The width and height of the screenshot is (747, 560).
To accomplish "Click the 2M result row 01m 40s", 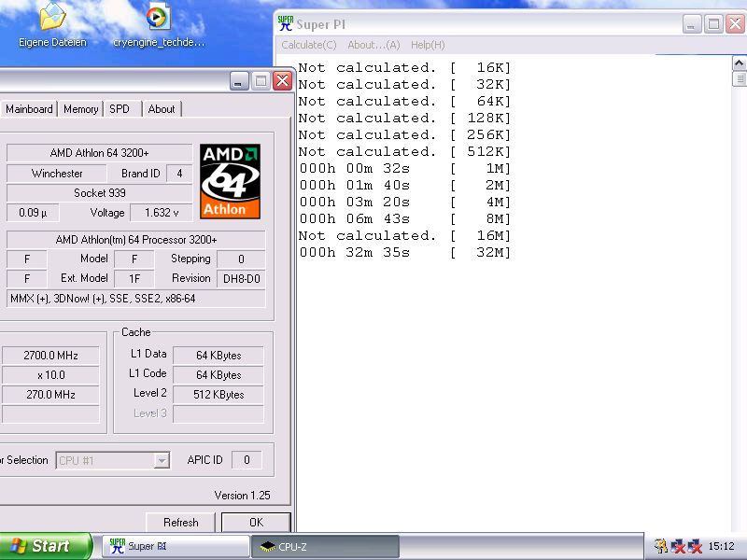I will 405,185.
